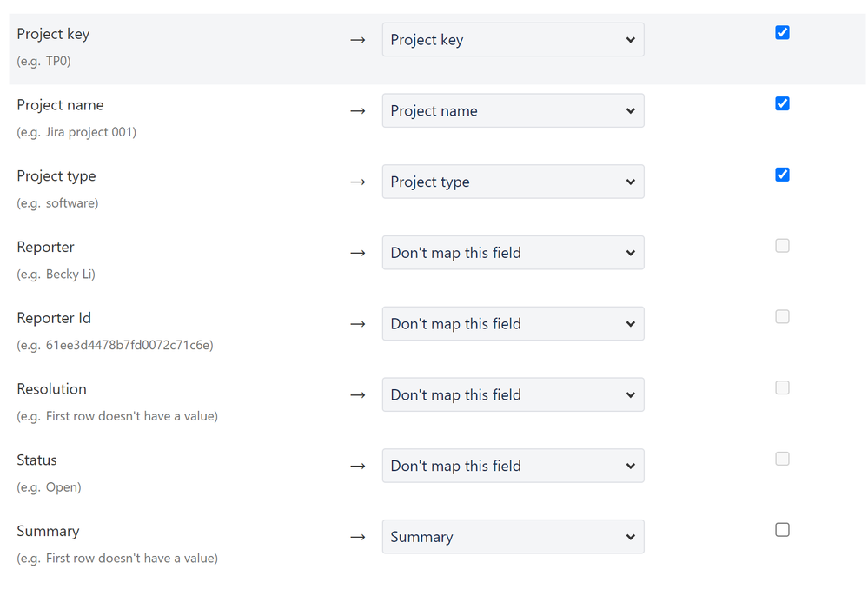The width and height of the screenshot is (868, 589).
Task: Expand the Reporter field mapping dropdown
Action: [x=513, y=253]
